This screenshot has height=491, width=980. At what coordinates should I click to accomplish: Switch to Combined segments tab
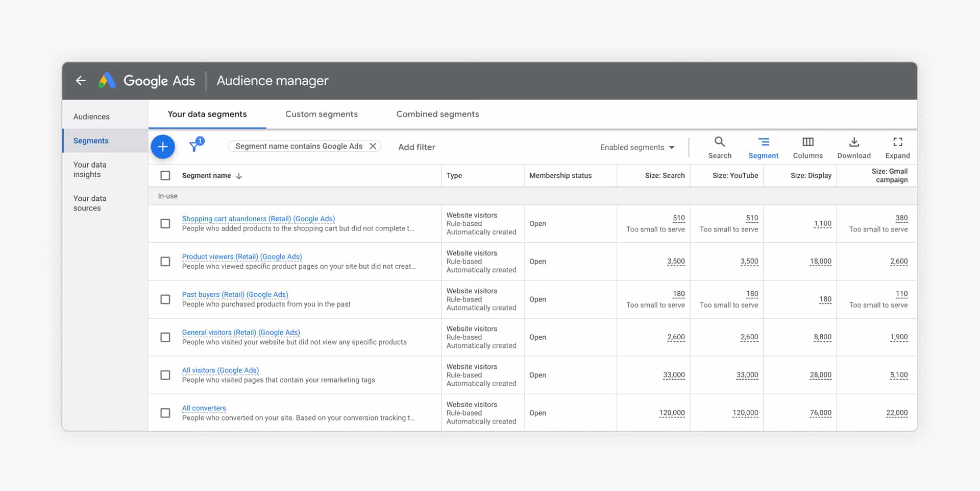437,114
